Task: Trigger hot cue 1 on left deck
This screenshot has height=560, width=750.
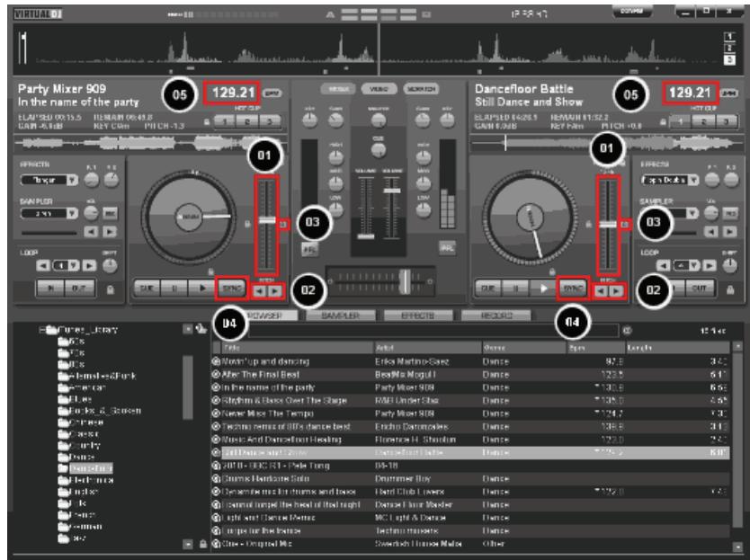Action: tap(225, 121)
